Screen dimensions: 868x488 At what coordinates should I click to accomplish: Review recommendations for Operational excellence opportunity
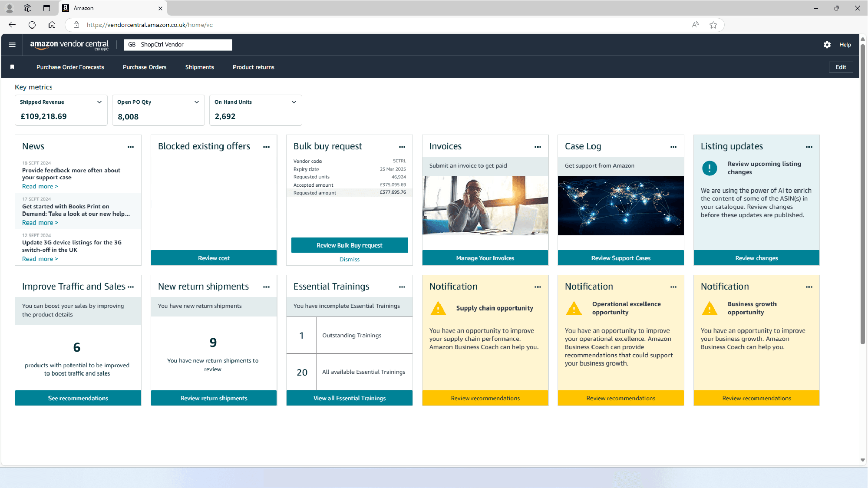pos(621,398)
